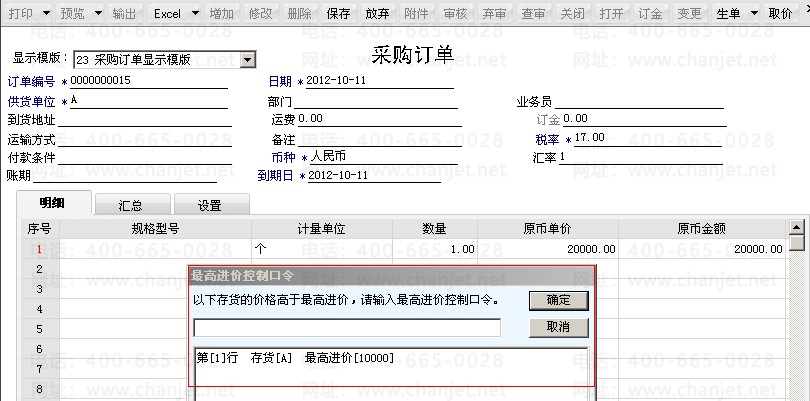Viewport: 810px width, 401px height.
Task: Click the 打开 toolbar button
Action: [611, 13]
